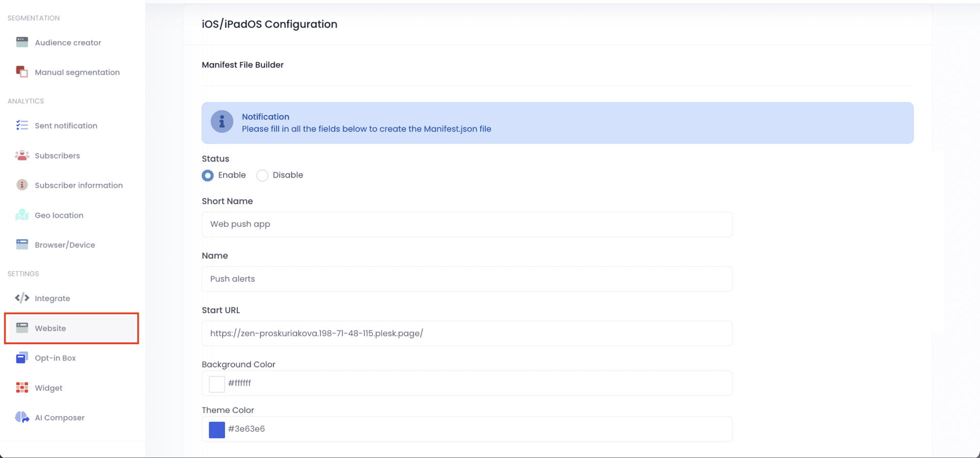Select the Disable status radio button

coord(262,175)
